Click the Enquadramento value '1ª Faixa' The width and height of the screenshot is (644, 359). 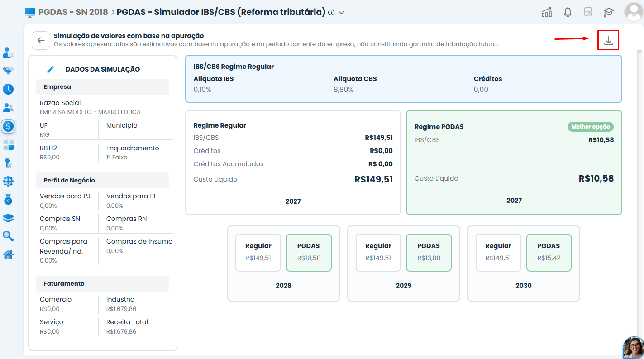[117, 158]
